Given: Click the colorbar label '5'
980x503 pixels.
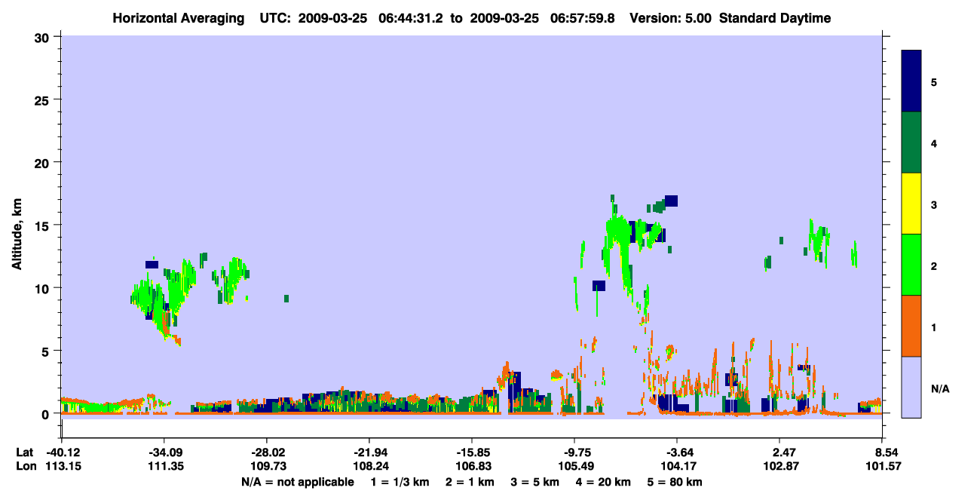Looking at the screenshot, I should coord(933,81).
